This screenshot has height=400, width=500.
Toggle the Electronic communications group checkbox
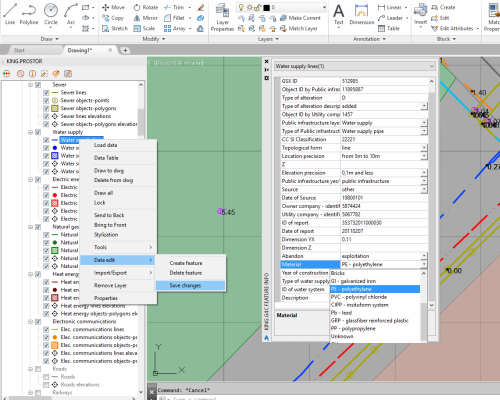(38, 322)
